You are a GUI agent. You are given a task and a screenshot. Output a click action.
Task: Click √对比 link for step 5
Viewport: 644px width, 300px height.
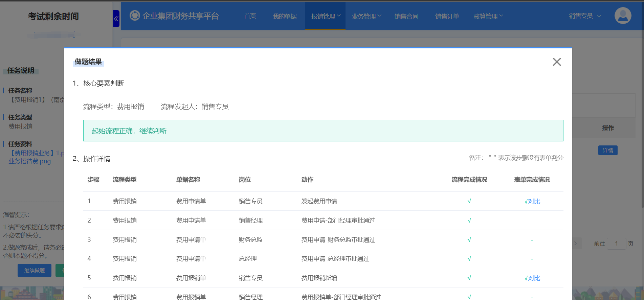pyautogui.click(x=532, y=278)
